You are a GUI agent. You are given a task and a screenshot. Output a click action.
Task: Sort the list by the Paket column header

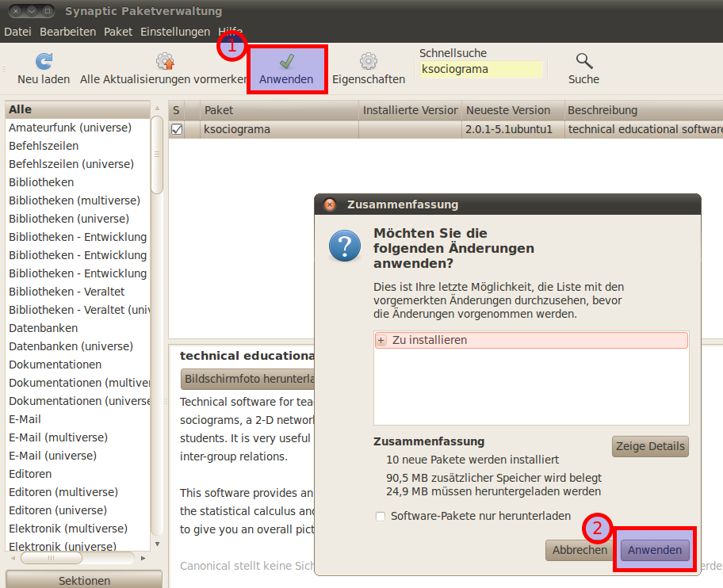[277, 110]
